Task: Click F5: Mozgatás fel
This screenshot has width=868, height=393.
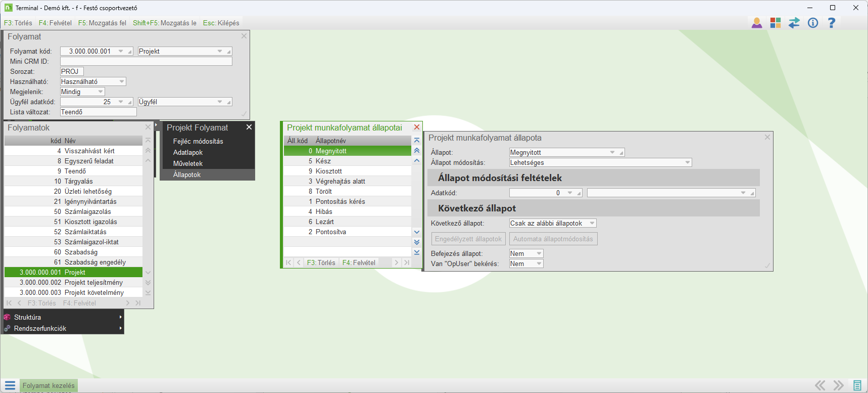Action: [102, 23]
